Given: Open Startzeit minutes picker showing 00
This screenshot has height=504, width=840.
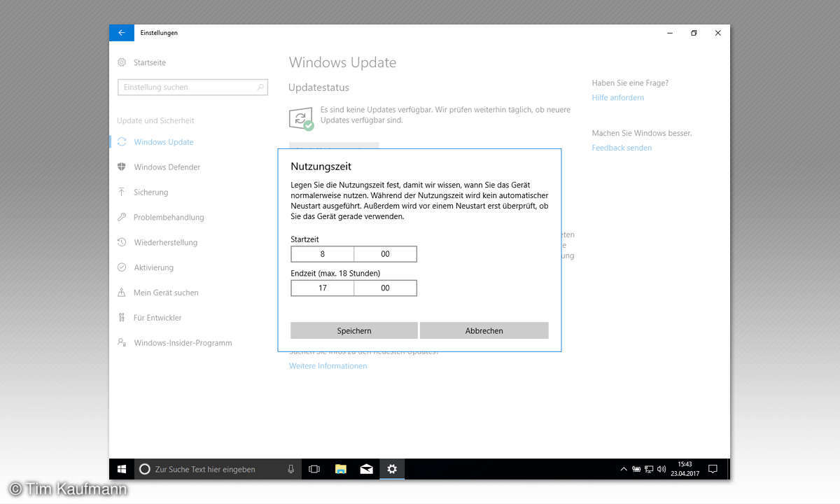Looking at the screenshot, I should [x=385, y=254].
